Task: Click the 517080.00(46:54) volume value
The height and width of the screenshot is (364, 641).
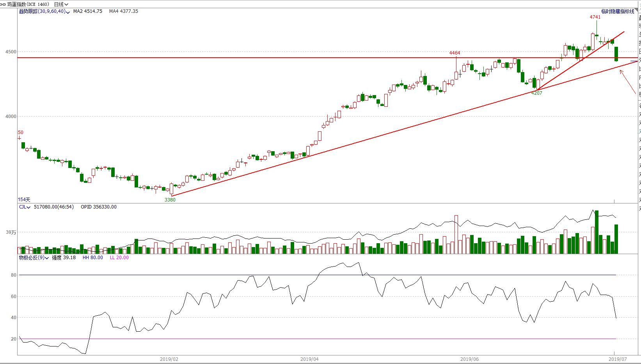Action: [54, 207]
